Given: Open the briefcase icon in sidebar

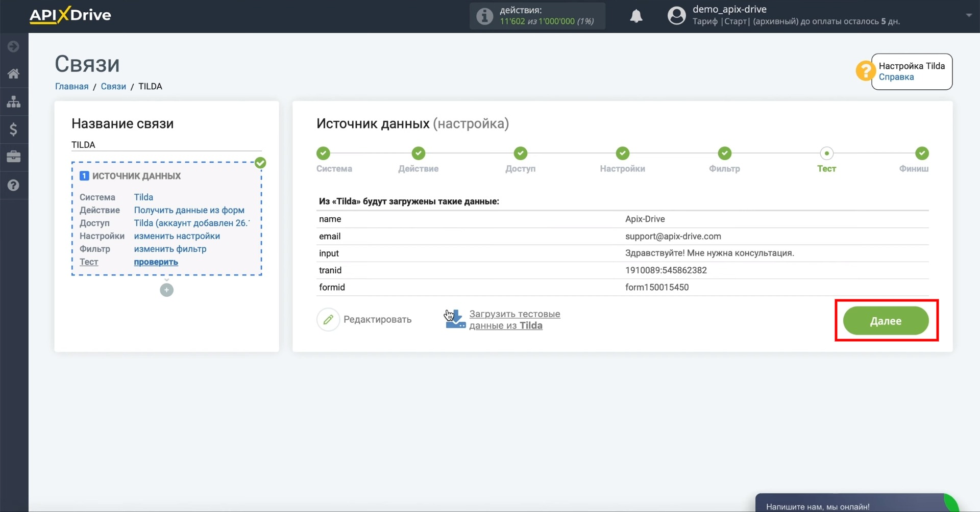Looking at the screenshot, I should (14, 157).
